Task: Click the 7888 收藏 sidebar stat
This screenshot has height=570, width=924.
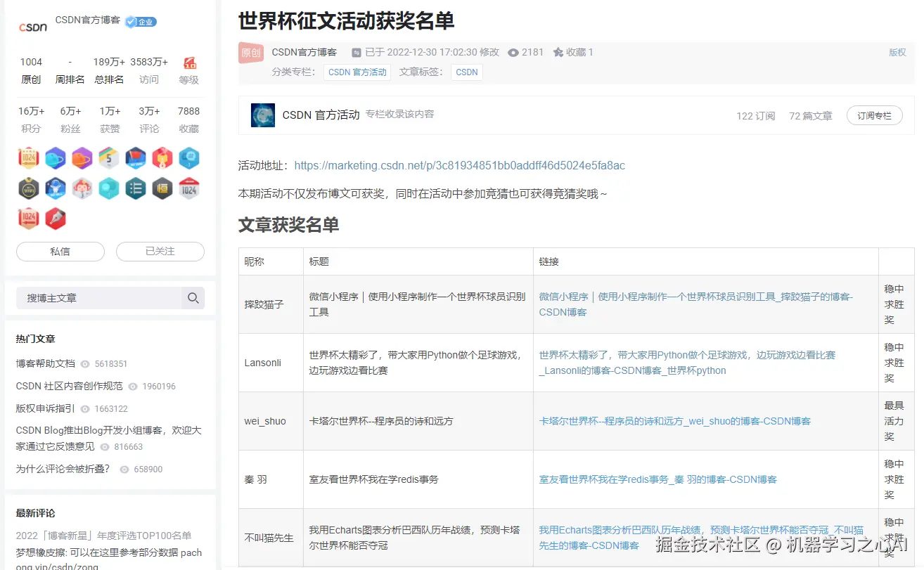Action: coord(188,119)
